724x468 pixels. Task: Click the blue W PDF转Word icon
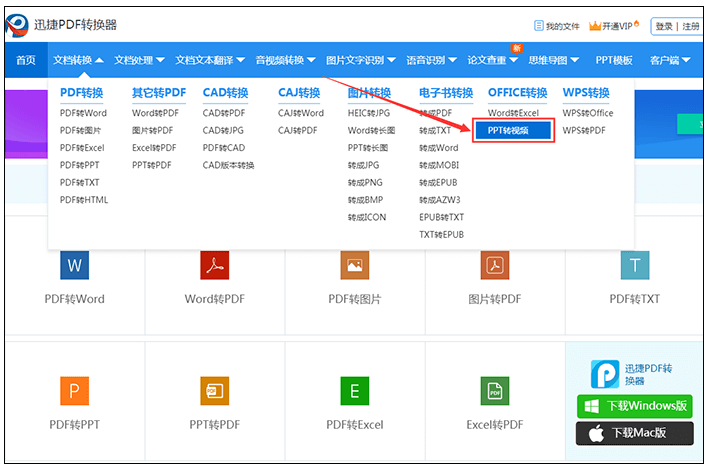click(74, 265)
